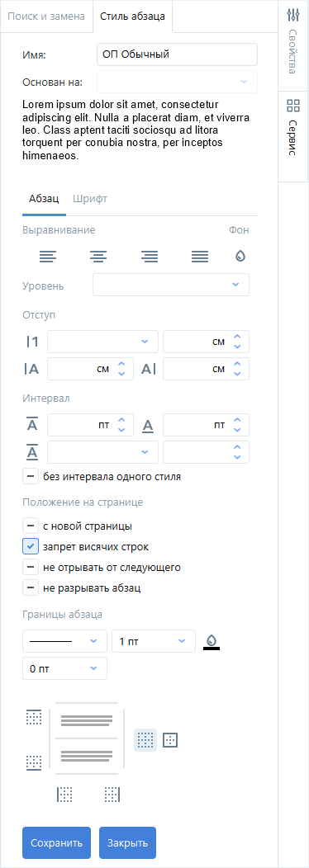Screen dimensions: 309x868
Task: Apply outer box border to paragraph
Action: 170,739
